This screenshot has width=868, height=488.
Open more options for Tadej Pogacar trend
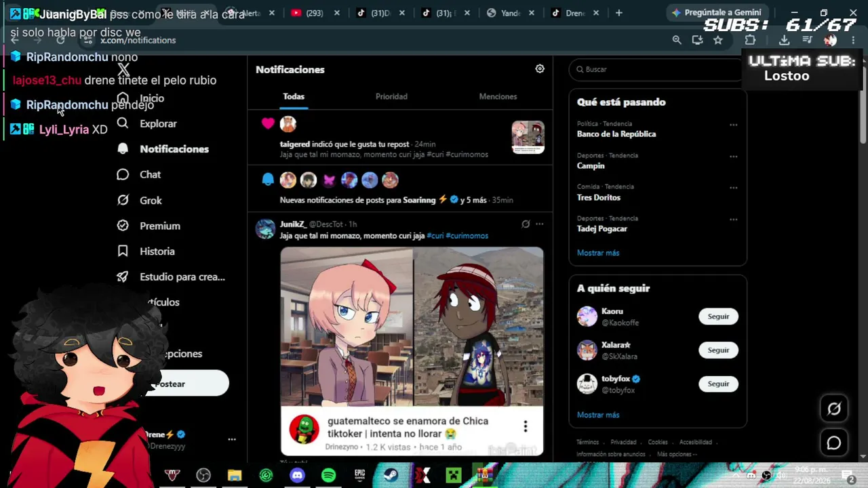(x=733, y=220)
